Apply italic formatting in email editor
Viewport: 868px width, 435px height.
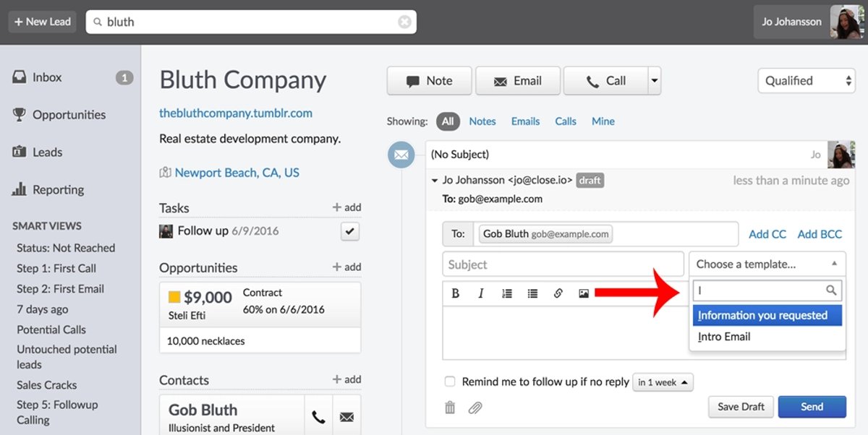click(x=480, y=293)
